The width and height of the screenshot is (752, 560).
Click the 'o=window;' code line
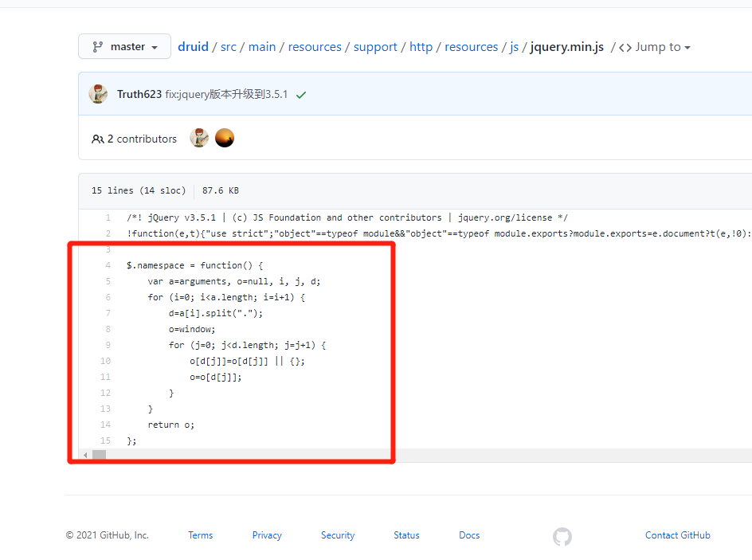[x=192, y=329]
